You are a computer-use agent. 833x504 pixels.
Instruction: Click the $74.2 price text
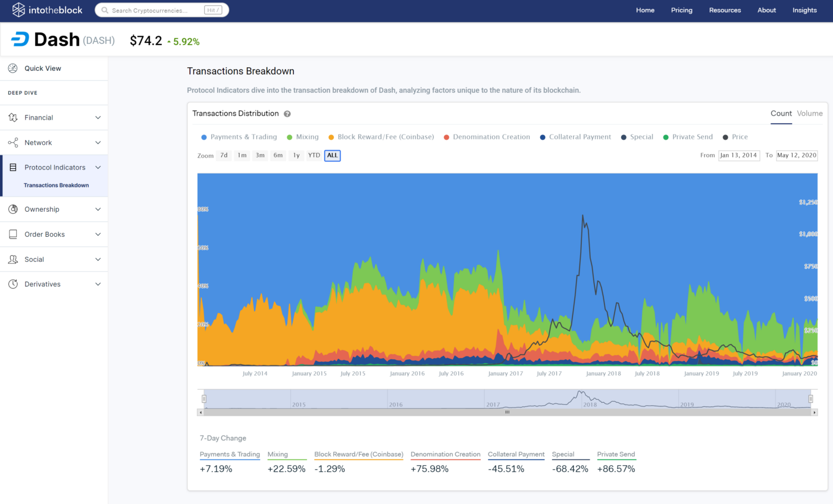pos(146,40)
